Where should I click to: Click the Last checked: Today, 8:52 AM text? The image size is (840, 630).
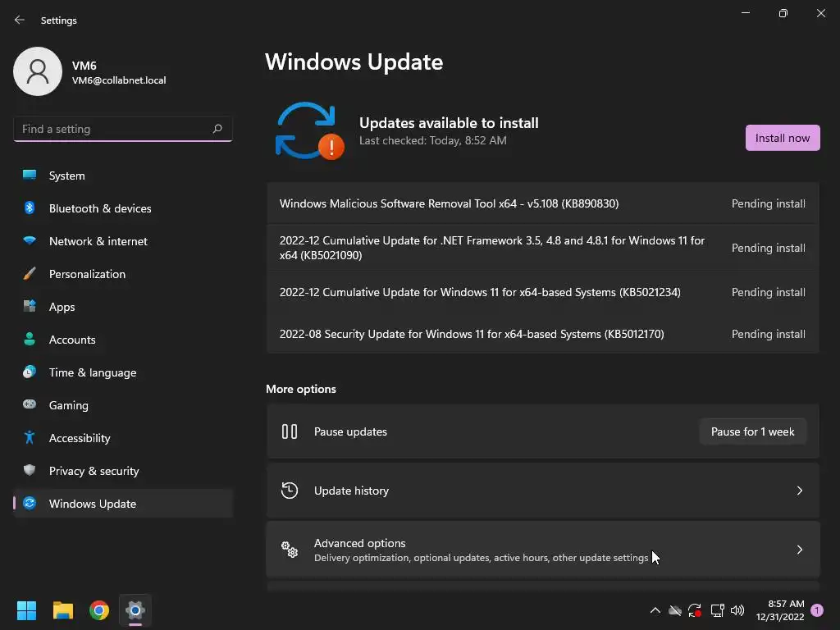[433, 140]
